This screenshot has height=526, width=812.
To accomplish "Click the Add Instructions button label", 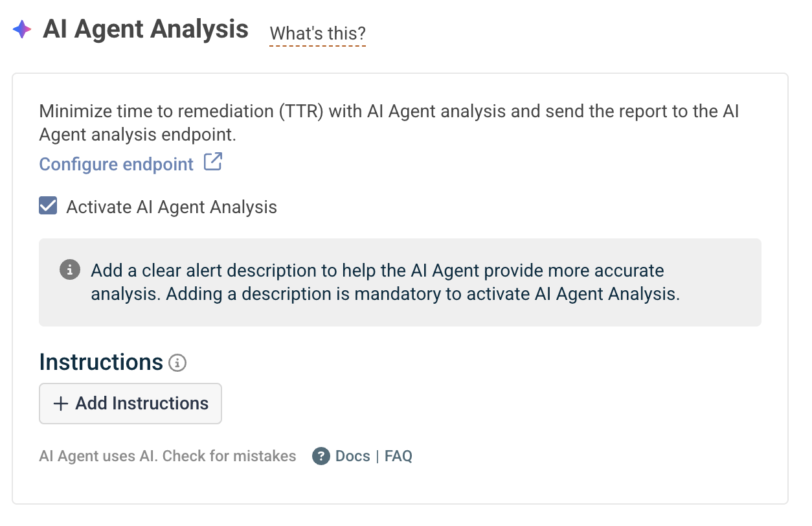I will [x=142, y=404].
